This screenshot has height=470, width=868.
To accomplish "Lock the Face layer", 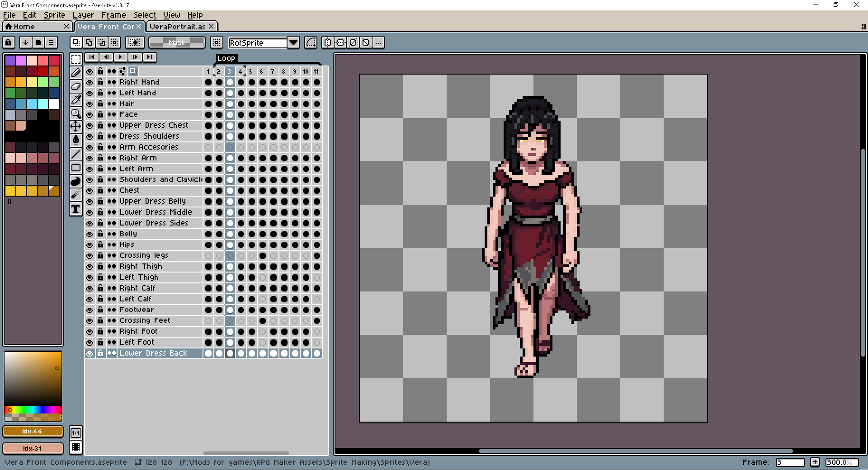I will [x=100, y=115].
